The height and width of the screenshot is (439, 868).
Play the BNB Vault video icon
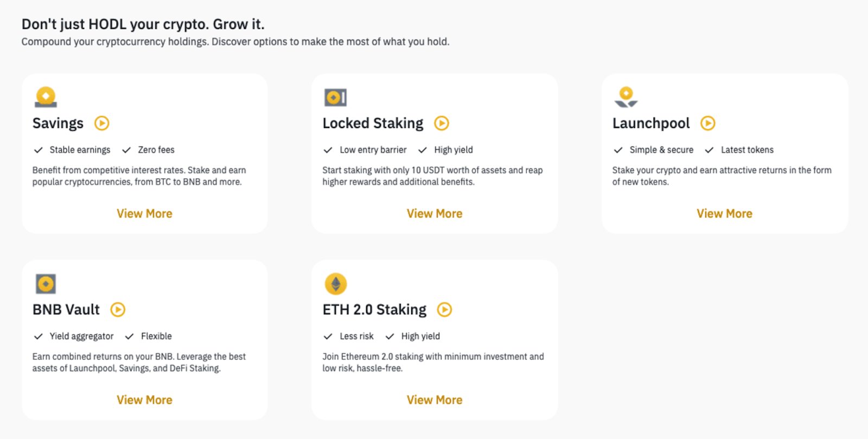pos(118,310)
